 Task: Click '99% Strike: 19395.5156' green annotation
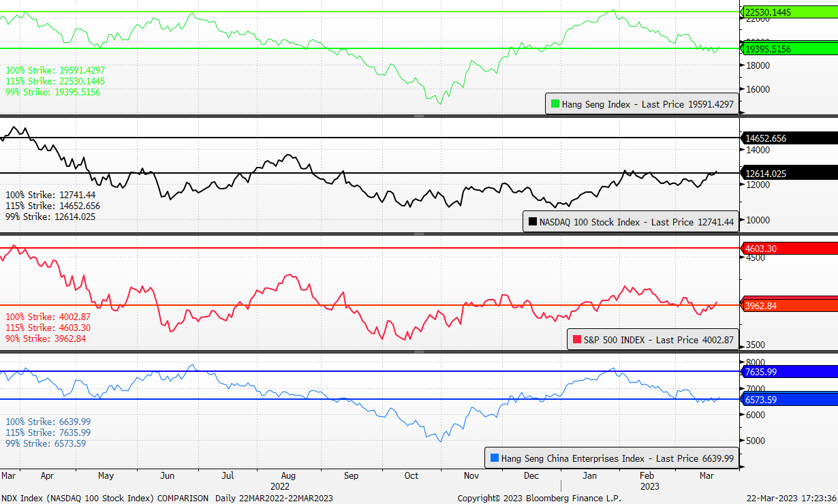[x=53, y=92]
